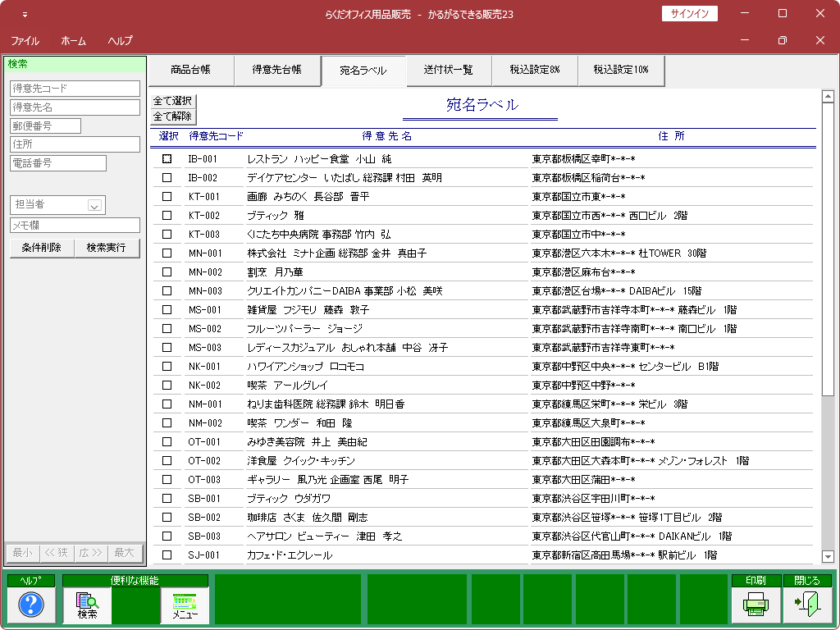Select the OT-002 checkbox
The height and width of the screenshot is (630, 840).
pos(167,461)
